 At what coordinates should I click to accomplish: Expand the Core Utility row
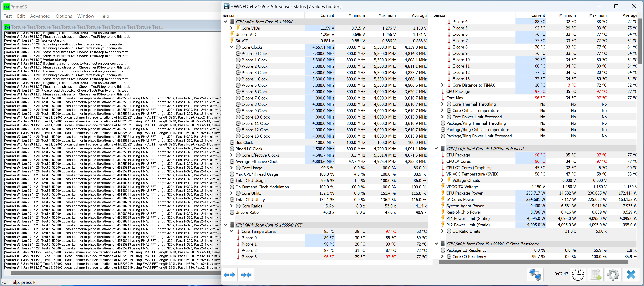tap(231, 193)
